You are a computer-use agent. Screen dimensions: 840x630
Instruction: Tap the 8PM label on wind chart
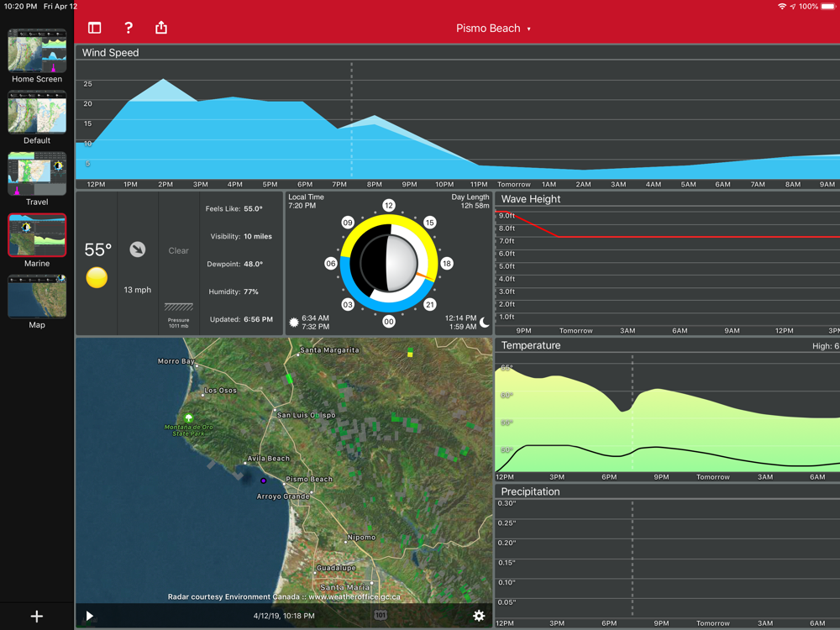[375, 184]
